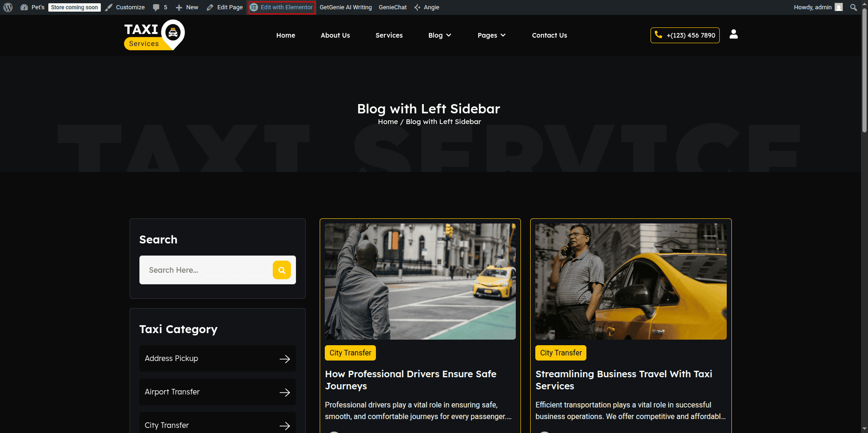Click the Store coming soon badge
Image resolution: width=868 pixels, height=433 pixels.
click(74, 7)
